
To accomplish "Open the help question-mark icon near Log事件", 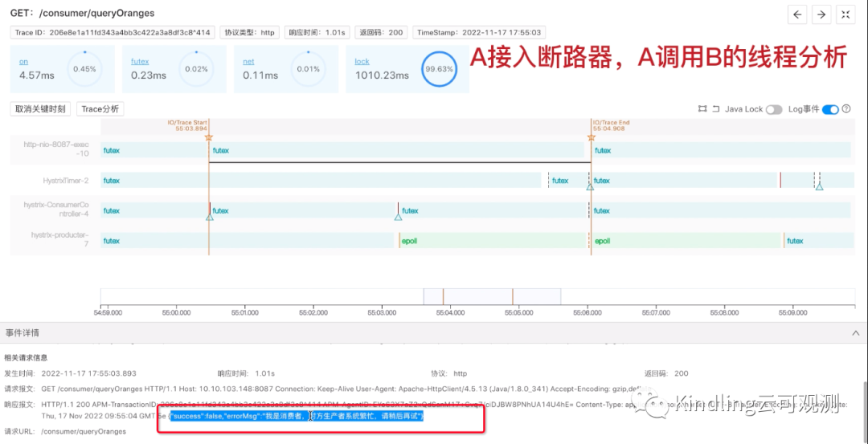I will pyautogui.click(x=845, y=109).
